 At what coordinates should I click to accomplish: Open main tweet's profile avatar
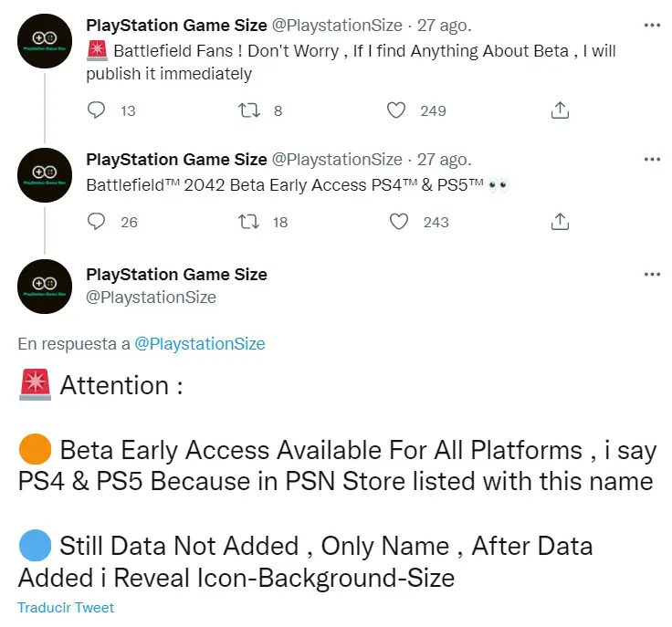(45, 287)
